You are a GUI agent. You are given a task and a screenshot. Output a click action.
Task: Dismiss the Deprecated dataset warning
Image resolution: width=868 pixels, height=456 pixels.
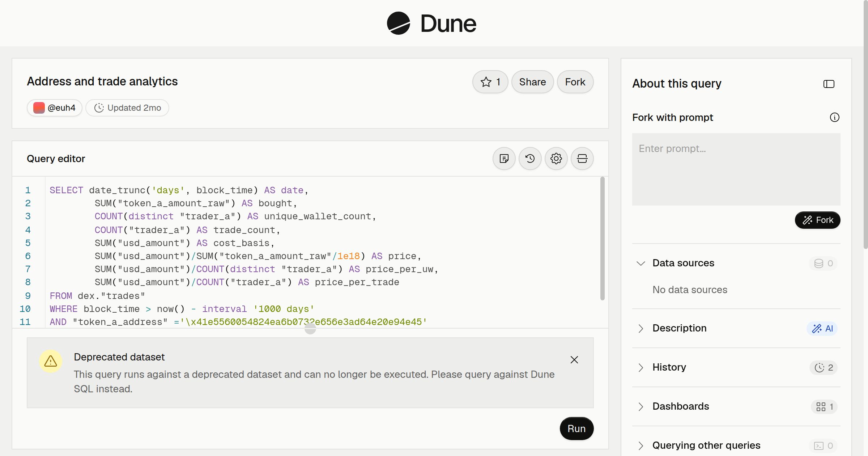[574, 360]
